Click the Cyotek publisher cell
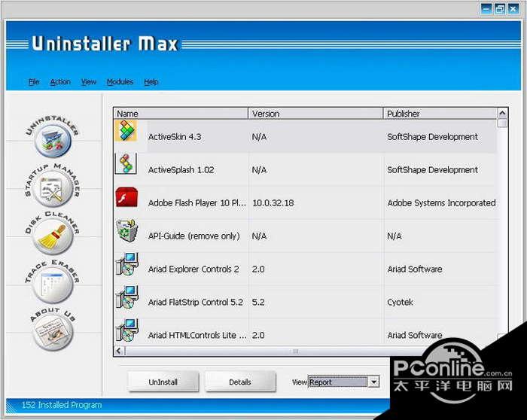 click(x=400, y=302)
